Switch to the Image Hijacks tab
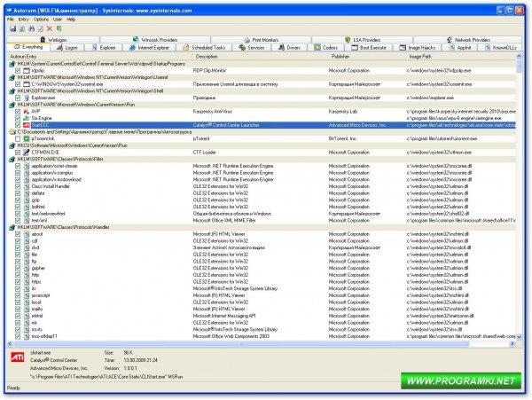This screenshot has width=532, height=400. coord(418,48)
